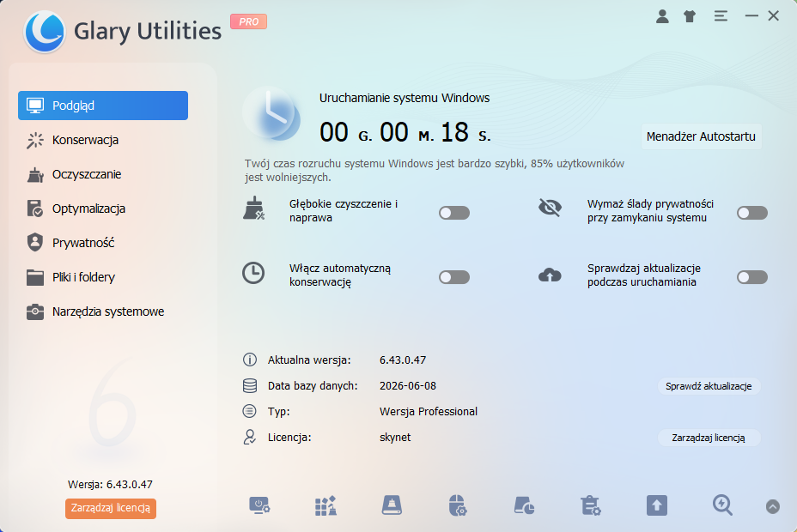
Task: Open the clipboard with gear icon
Action: tap(591, 505)
